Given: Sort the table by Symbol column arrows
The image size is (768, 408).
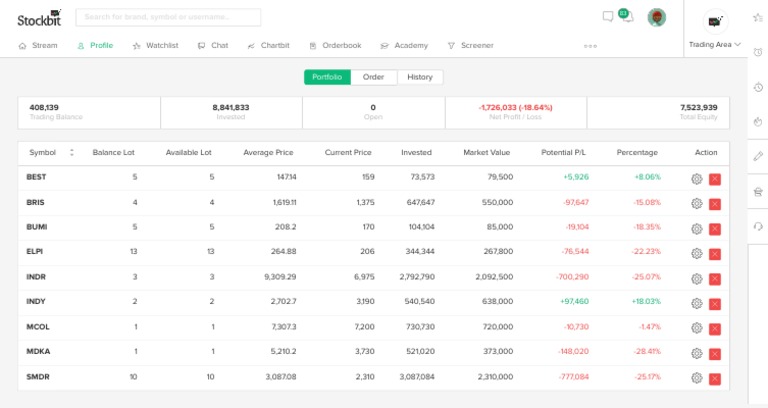Looking at the screenshot, I should 71,153.
